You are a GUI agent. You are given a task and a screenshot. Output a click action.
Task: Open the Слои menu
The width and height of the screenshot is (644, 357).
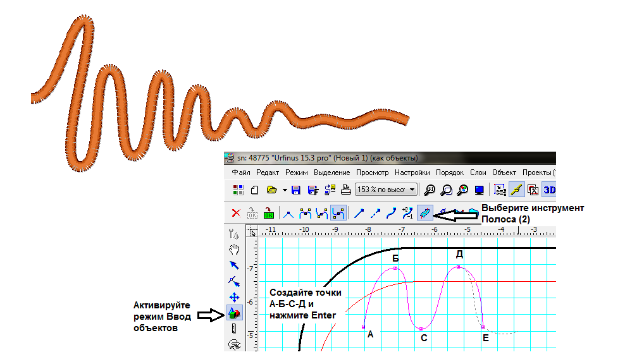pyautogui.click(x=478, y=172)
